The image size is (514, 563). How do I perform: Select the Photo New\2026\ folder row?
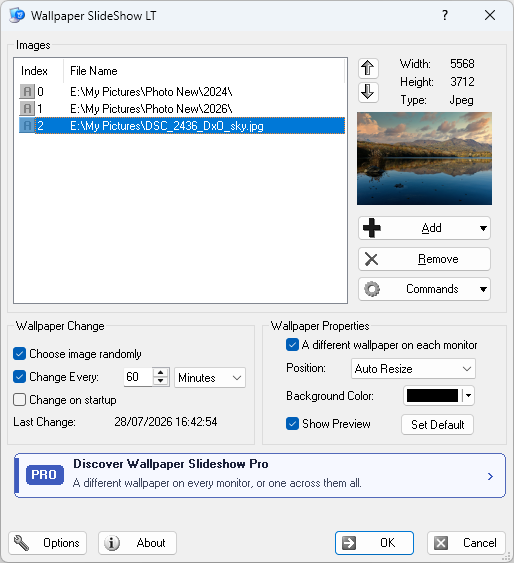182,108
